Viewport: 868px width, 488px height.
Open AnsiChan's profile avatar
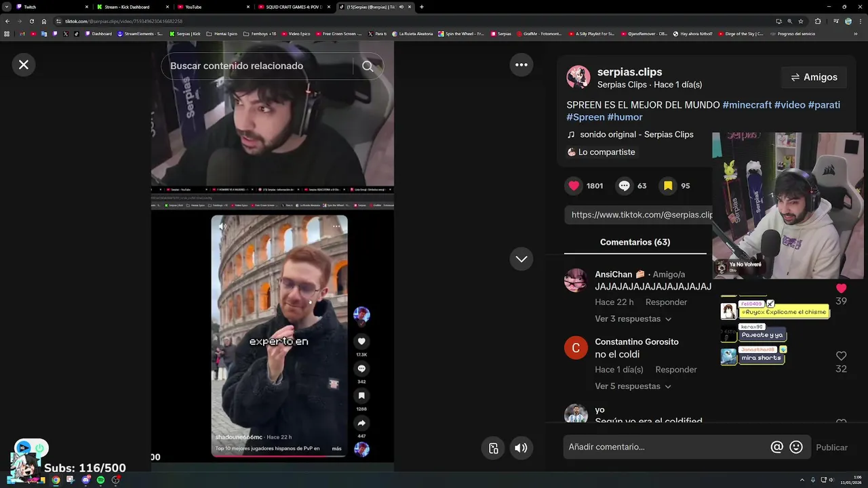coord(576,280)
